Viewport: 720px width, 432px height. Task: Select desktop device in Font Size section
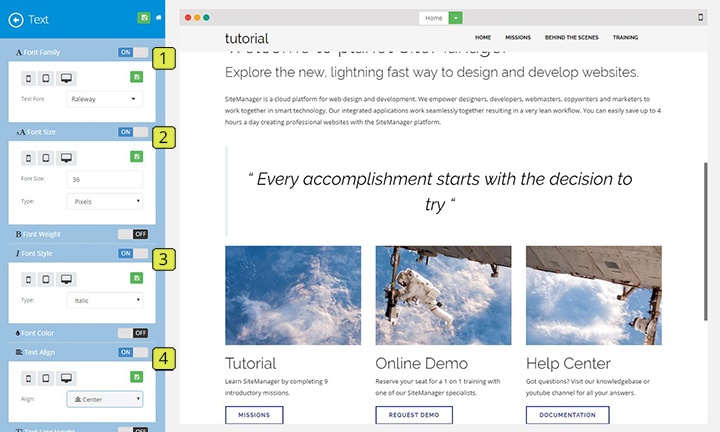tap(66, 158)
